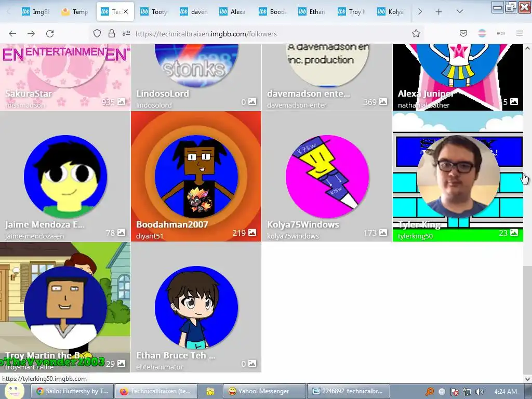Switch to TechnicalBraixen Firefox taskbar window
532x399 pixels.
(156, 392)
